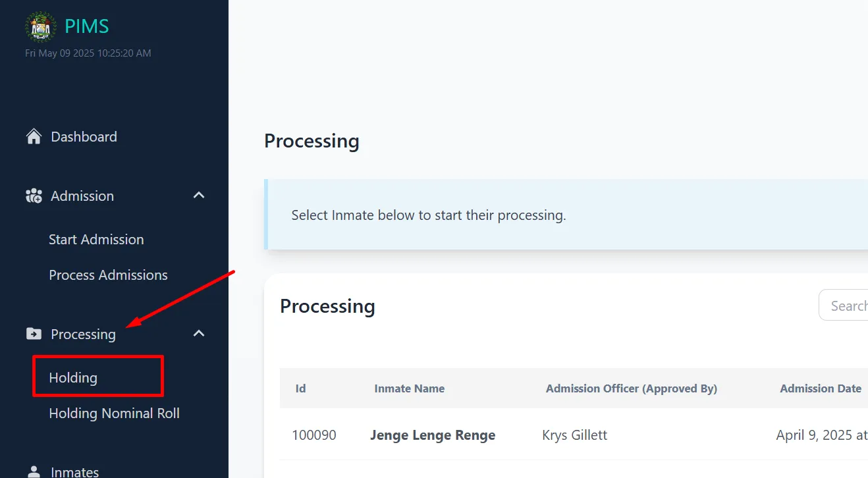Expand the Inmates sidebar section
The image size is (868, 478).
pyautogui.click(x=74, y=470)
